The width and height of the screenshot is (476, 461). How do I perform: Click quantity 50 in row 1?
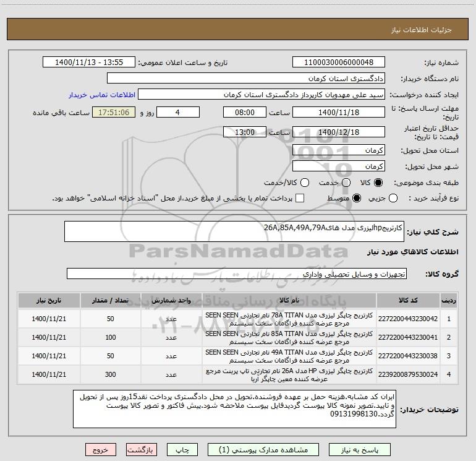pyautogui.click(x=111, y=319)
